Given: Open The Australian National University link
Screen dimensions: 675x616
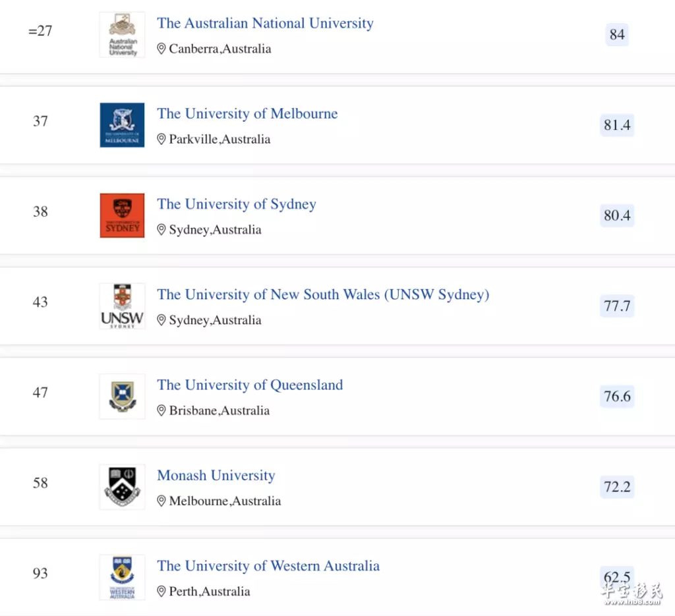Looking at the screenshot, I should [x=265, y=23].
